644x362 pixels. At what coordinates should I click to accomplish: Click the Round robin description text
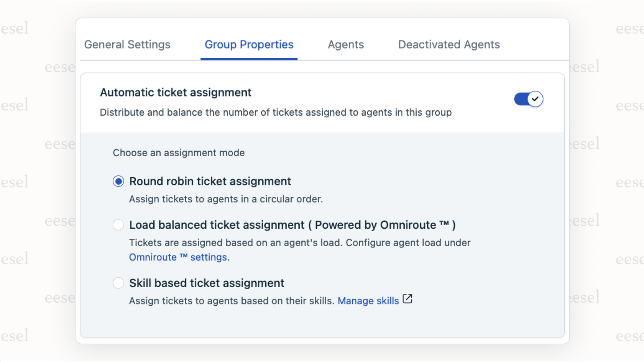226,199
